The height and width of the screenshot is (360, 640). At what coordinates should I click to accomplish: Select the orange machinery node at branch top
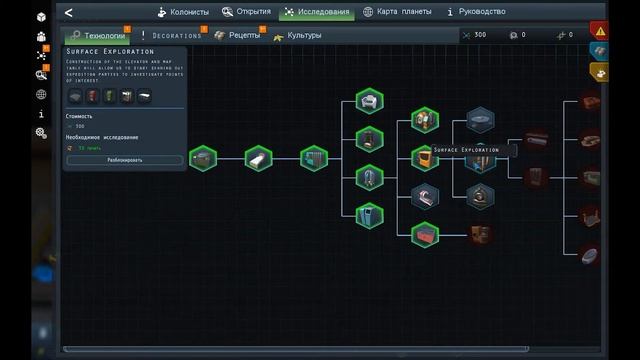(x=425, y=120)
